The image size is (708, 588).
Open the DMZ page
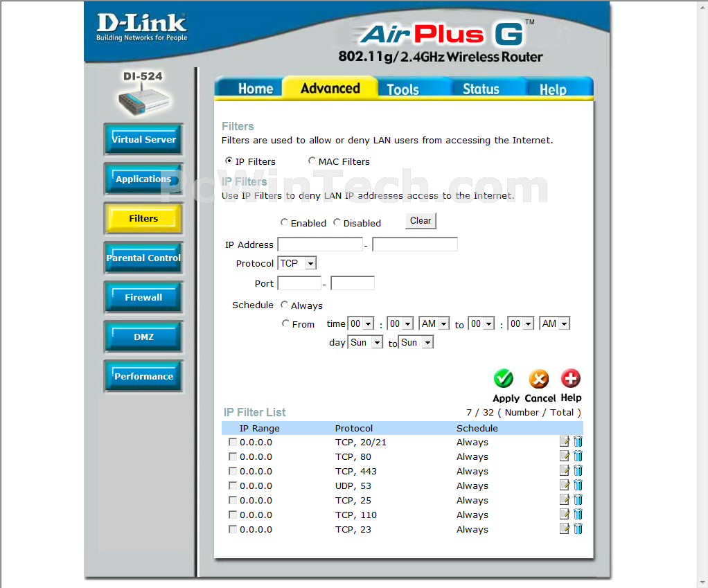pyautogui.click(x=143, y=337)
